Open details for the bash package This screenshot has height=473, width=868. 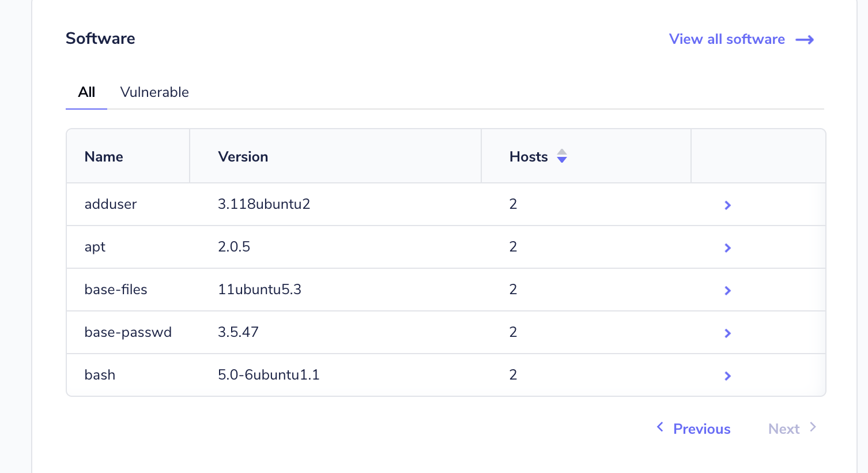tap(727, 376)
